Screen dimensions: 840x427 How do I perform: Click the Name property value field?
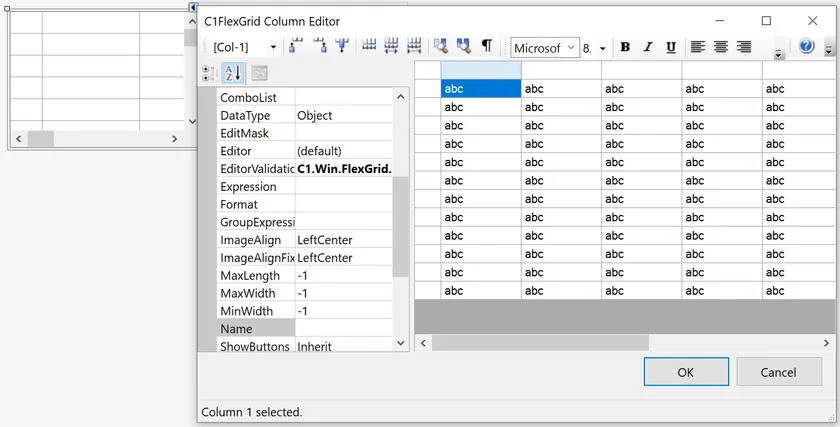(343, 329)
